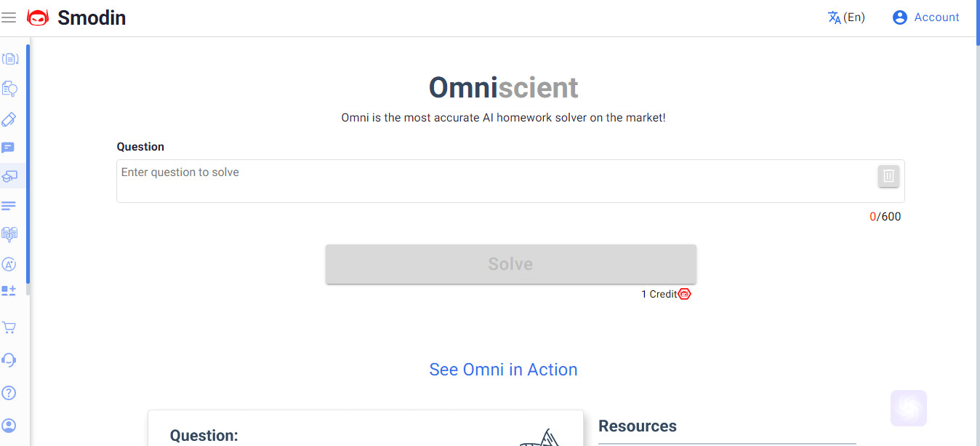Open the question mark help icon

coord(9,393)
